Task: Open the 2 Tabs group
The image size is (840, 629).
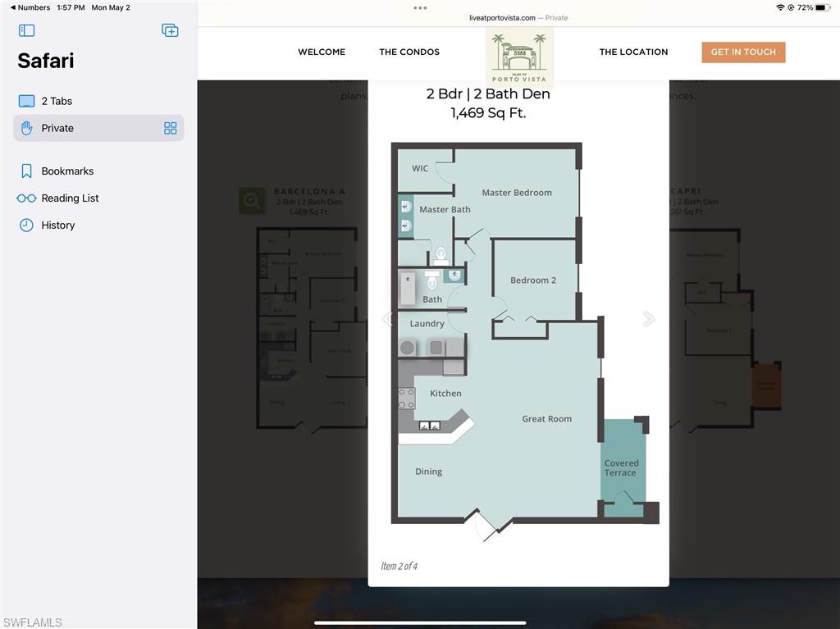Action: click(98, 101)
